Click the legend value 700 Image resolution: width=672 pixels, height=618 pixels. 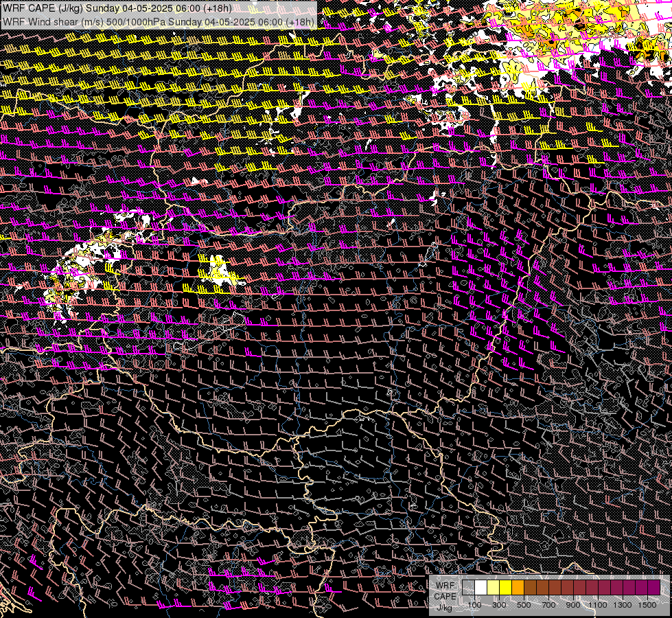point(548,605)
